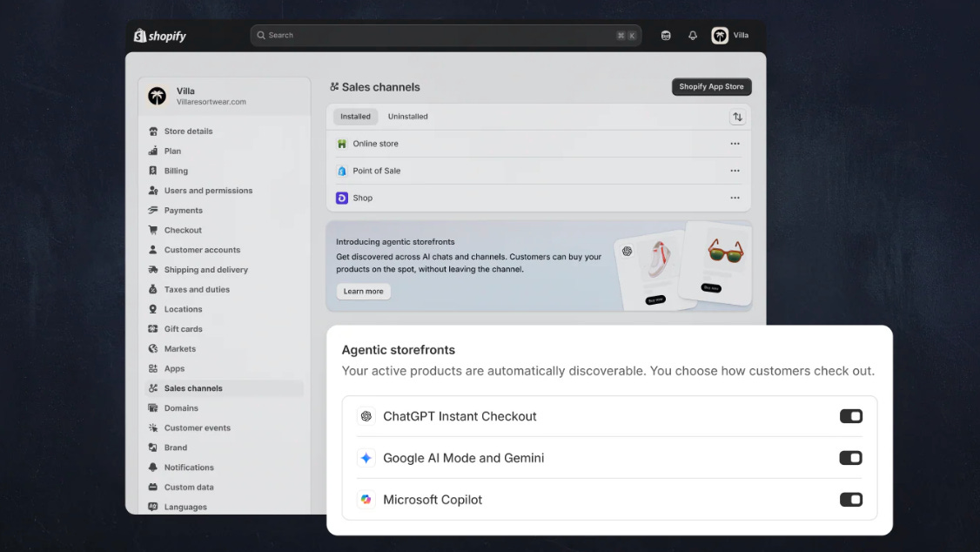This screenshot has height=552, width=980.
Task: Click the Shop channel name
Action: 363,199
